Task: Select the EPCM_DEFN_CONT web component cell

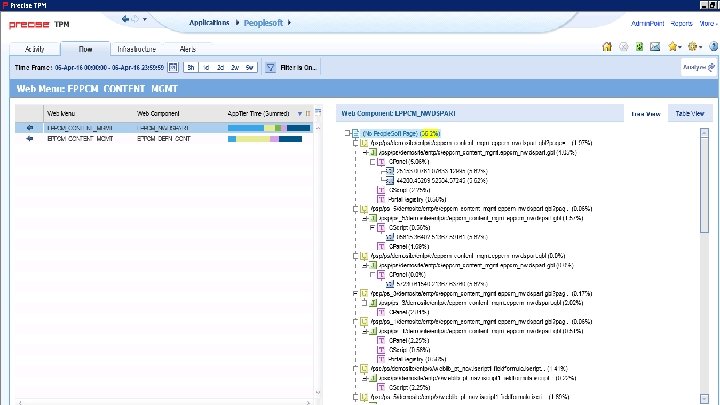Action: 164,138
